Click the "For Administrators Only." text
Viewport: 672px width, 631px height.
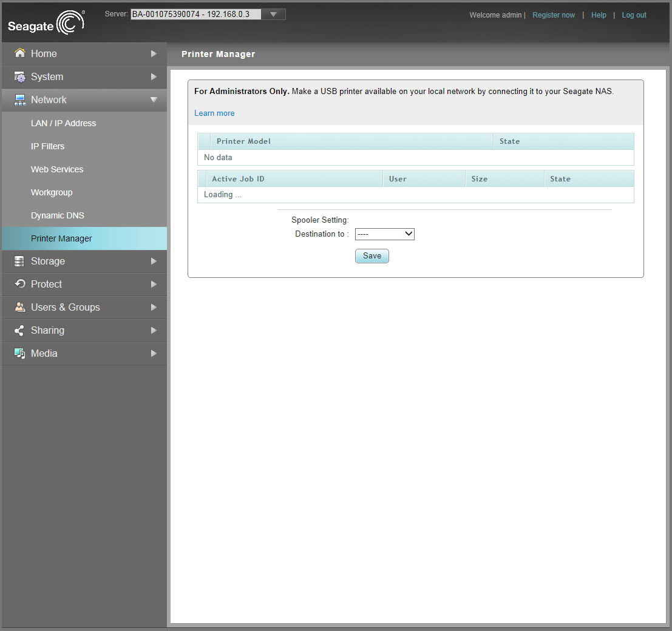point(242,91)
